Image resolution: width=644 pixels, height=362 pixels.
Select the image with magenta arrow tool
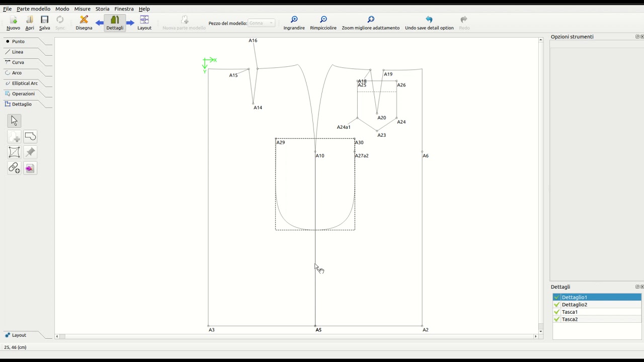pyautogui.click(x=30, y=168)
